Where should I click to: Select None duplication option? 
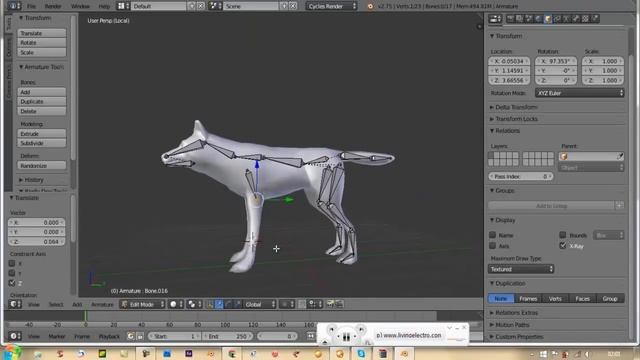click(x=501, y=298)
